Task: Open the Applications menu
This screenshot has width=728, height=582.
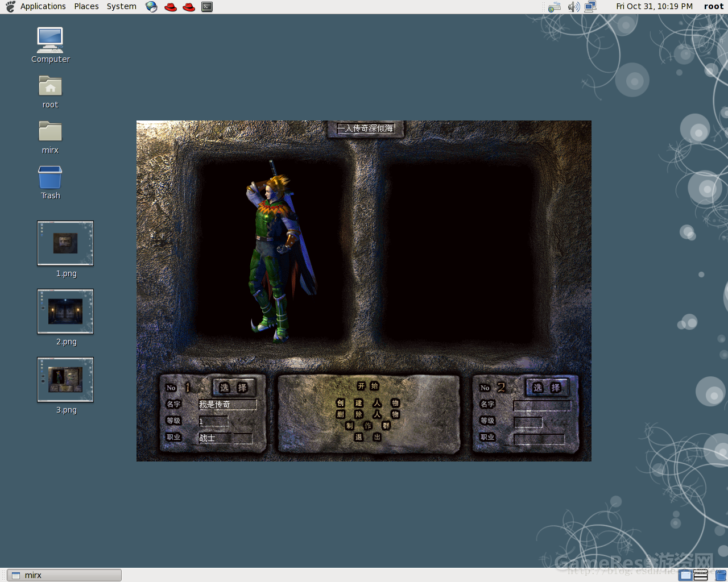Action: [43, 6]
